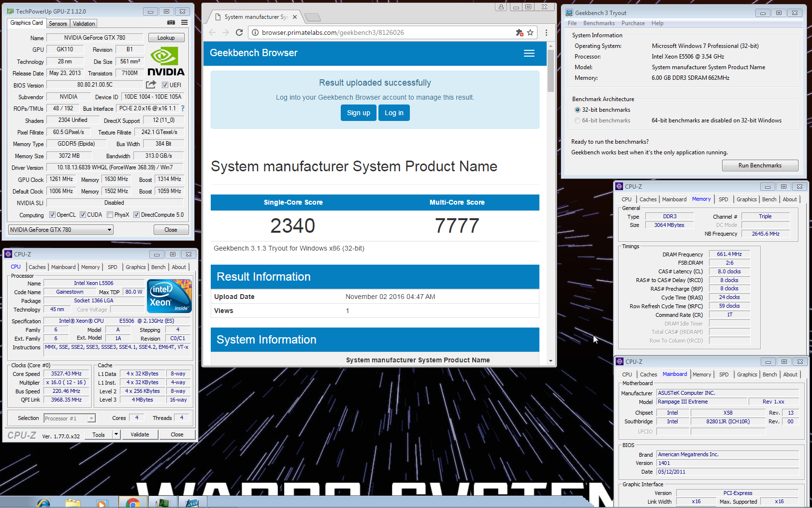Viewport: 812px width, 508px height.
Task: Click the site info icon in the address bar
Action: tap(255, 32)
